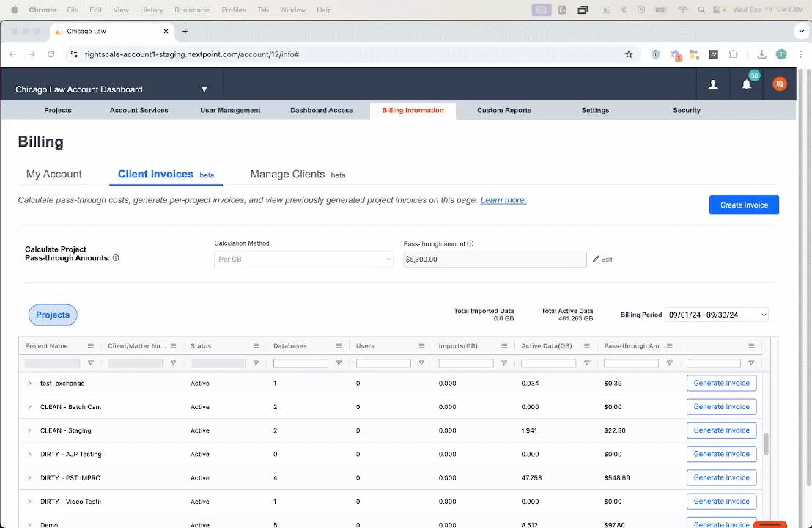Viewport: 812px width, 528px height.
Task: Click the Create Invoice button
Action: coord(743,205)
